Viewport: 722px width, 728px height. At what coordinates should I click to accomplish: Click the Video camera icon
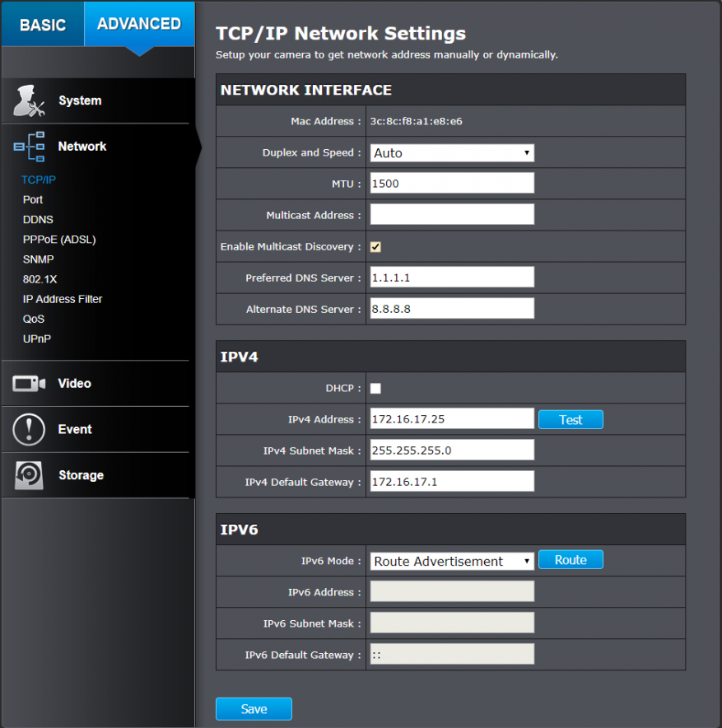[x=29, y=384]
